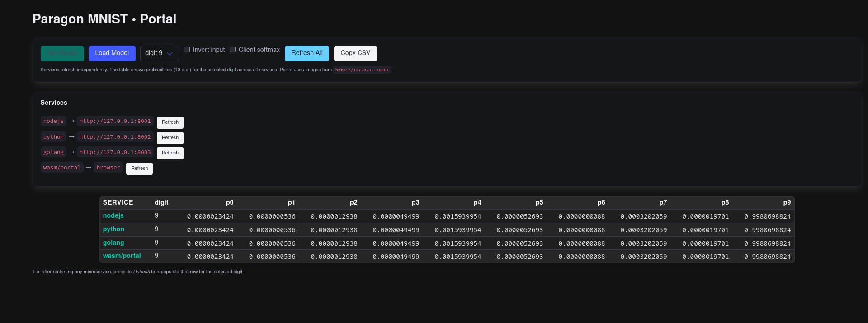Select the wasm/portal row name in table
This screenshot has height=323, width=868.
(x=122, y=256)
